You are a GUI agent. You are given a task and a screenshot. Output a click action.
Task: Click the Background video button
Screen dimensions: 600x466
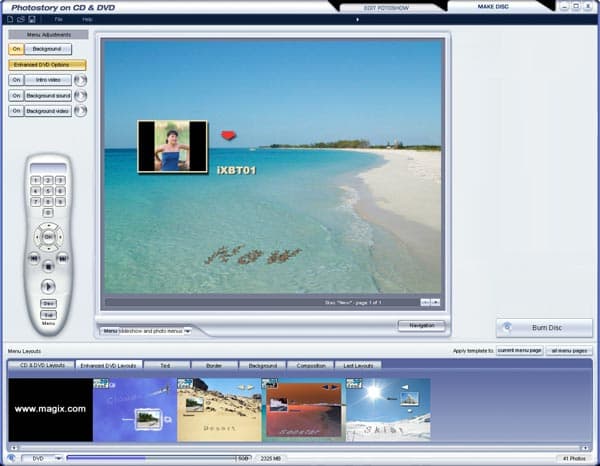click(x=48, y=111)
